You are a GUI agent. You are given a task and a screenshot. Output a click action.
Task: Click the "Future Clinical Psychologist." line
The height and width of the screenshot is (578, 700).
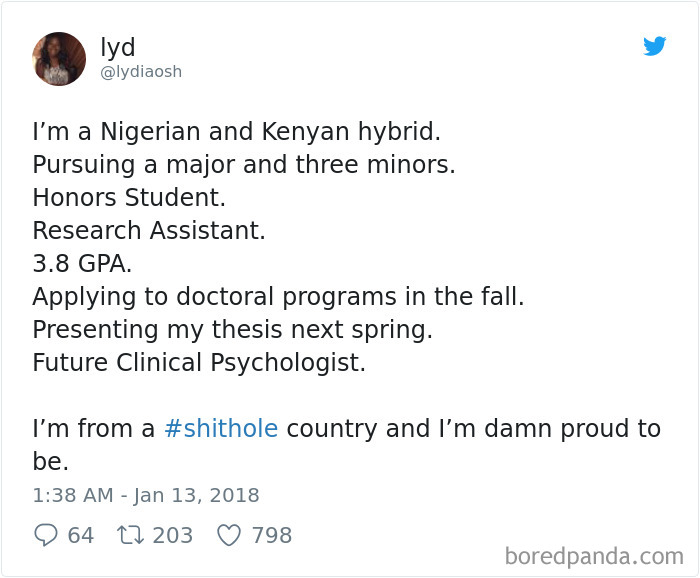coord(199,362)
